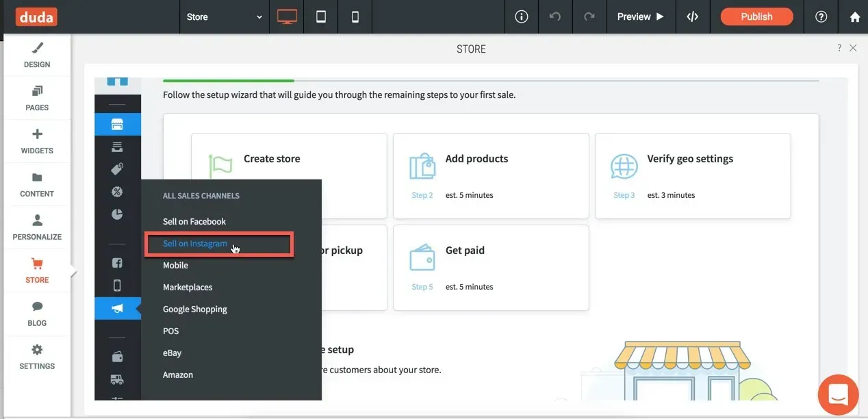Viewport: 868px width, 419px height.
Task: Open the Store panel in left sidebar
Action: tap(37, 271)
